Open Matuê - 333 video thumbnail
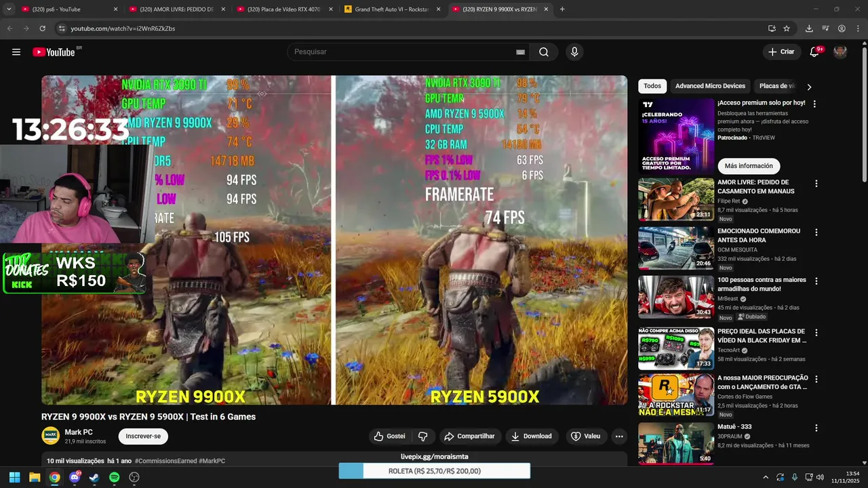 [675, 443]
